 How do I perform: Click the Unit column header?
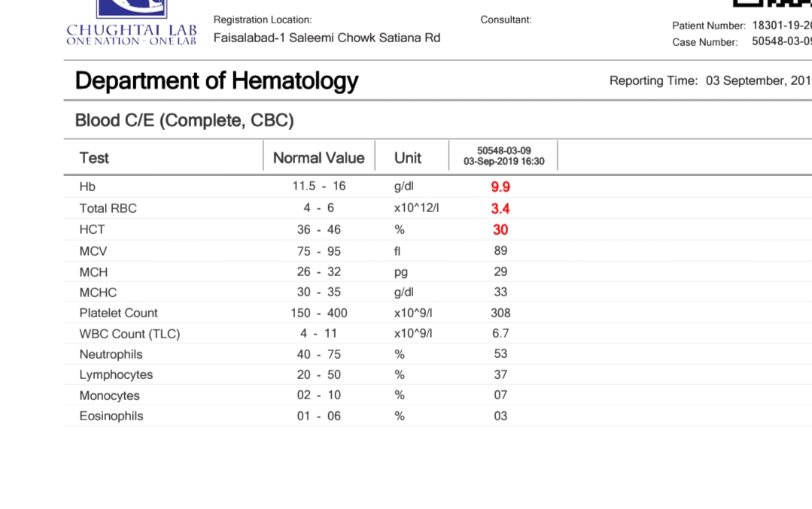click(408, 158)
